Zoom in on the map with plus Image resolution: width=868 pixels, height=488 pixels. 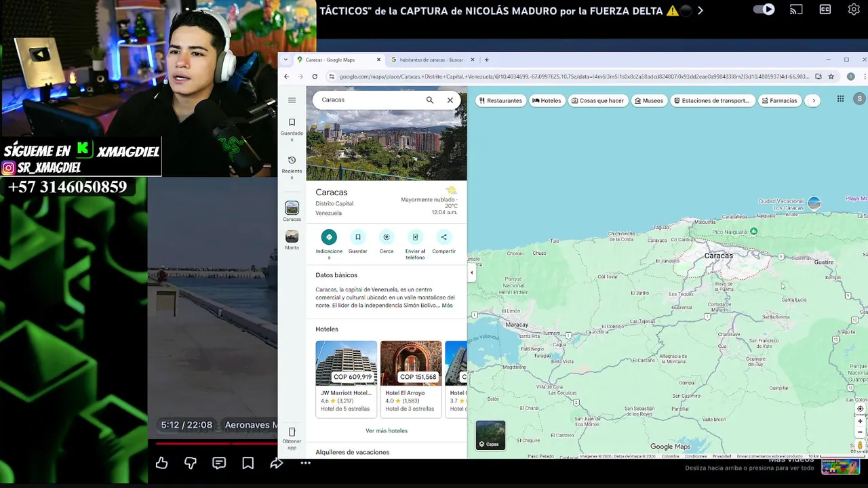click(x=860, y=421)
